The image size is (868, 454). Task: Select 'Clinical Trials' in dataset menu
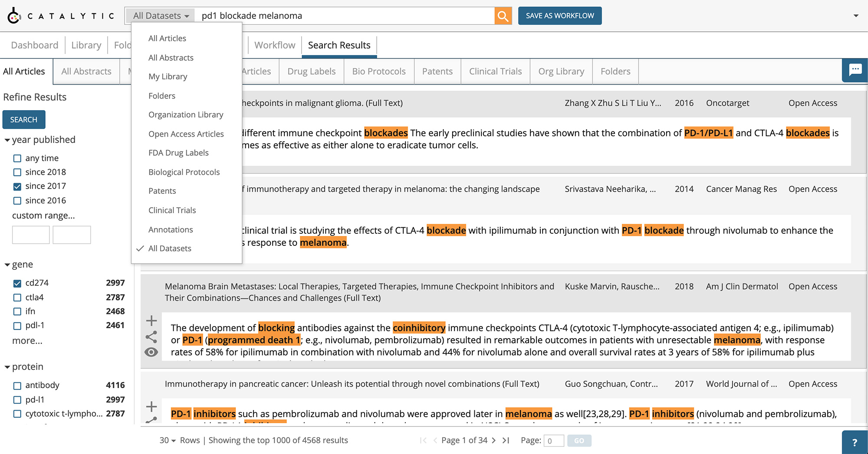[x=172, y=210]
